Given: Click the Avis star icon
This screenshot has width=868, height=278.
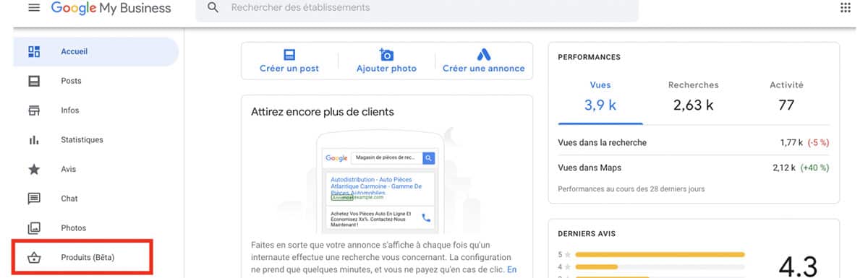Looking at the screenshot, I should coord(34,170).
